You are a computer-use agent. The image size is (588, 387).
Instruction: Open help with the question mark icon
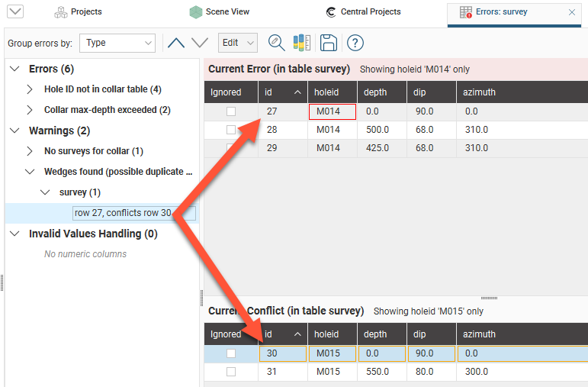355,44
